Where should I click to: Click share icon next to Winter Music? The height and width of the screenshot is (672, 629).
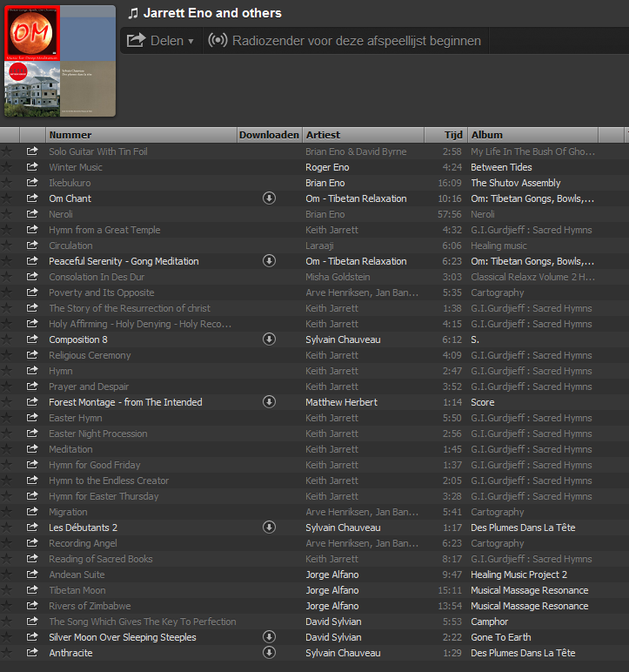click(32, 167)
